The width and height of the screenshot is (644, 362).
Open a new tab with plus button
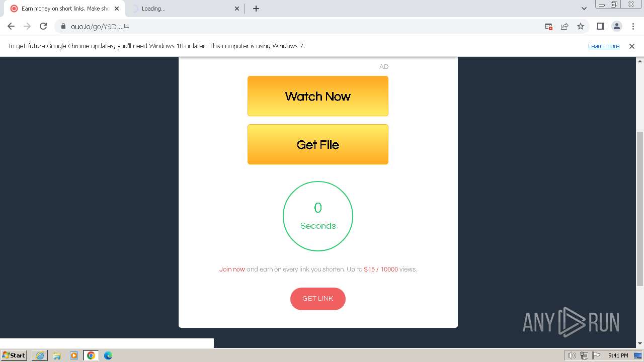pos(256,9)
